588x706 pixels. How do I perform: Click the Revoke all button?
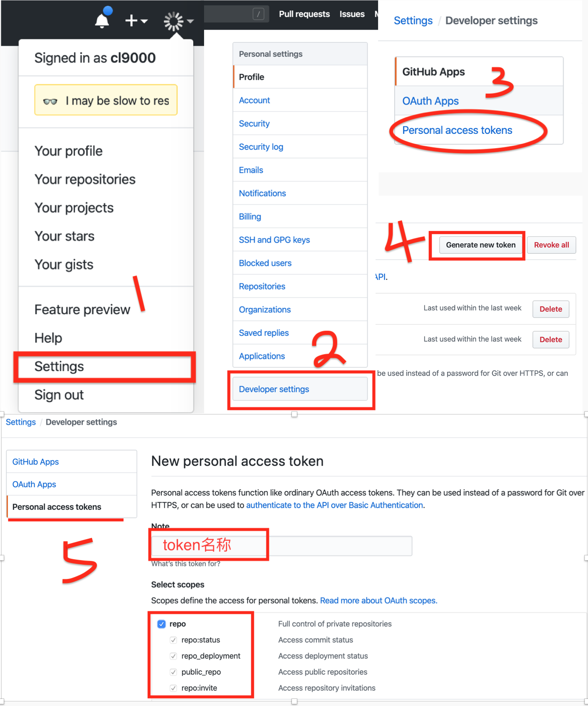coord(551,245)
